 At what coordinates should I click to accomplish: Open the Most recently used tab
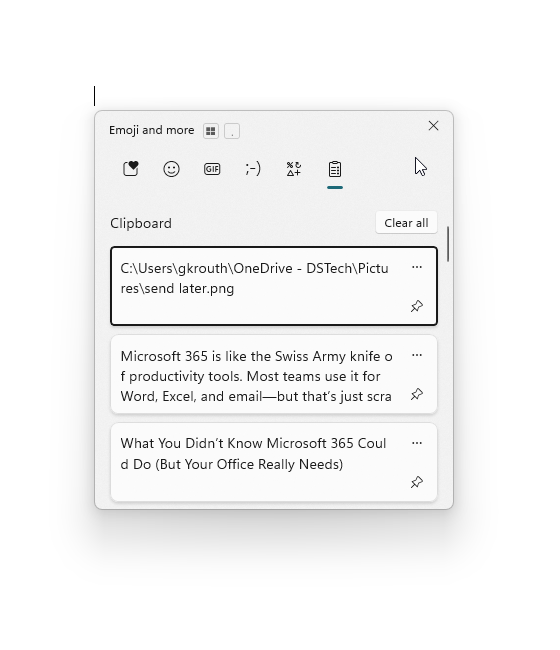[131, 169]
